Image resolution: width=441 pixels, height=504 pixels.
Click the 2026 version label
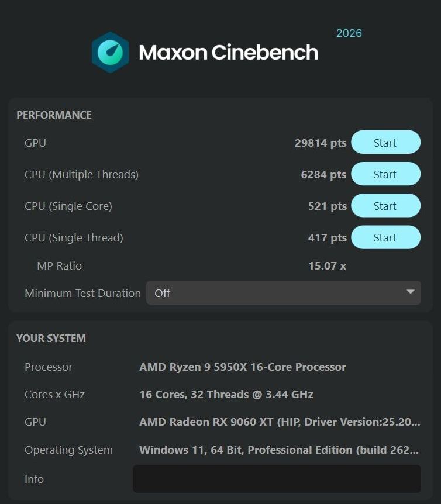coord(349,33)
